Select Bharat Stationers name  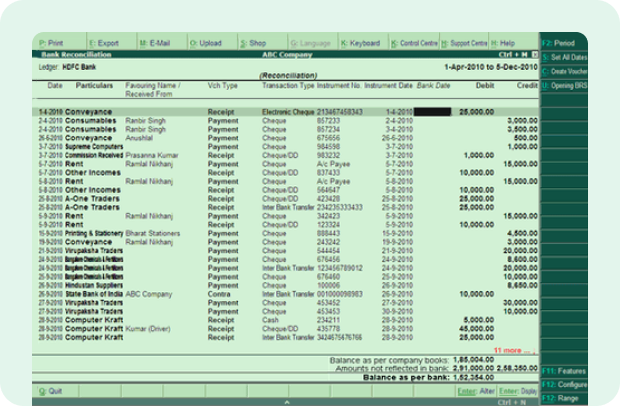click(x=153, y=234)
